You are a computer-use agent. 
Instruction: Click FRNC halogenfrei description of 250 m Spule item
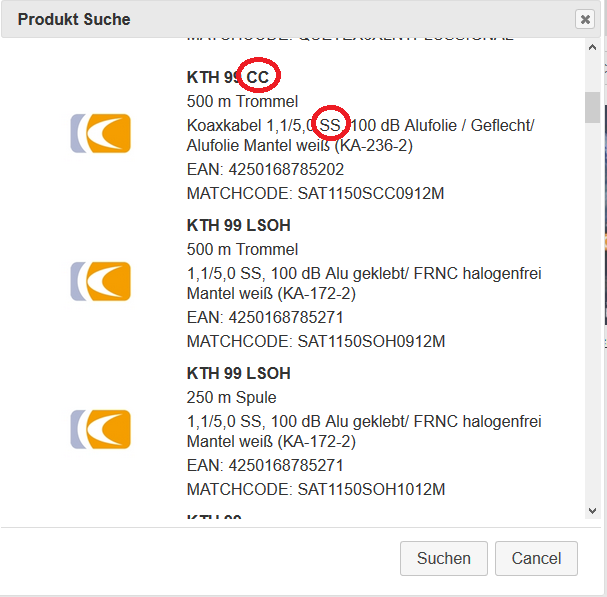pos(364,431)
